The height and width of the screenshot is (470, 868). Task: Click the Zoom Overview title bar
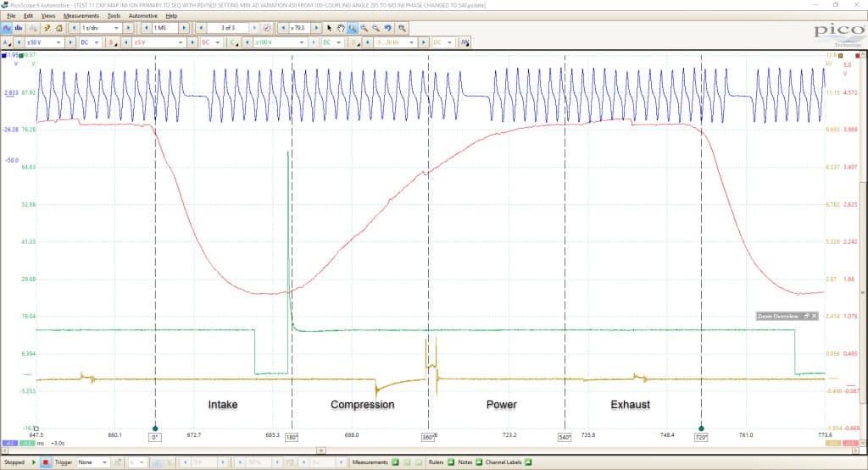[787, 316]
